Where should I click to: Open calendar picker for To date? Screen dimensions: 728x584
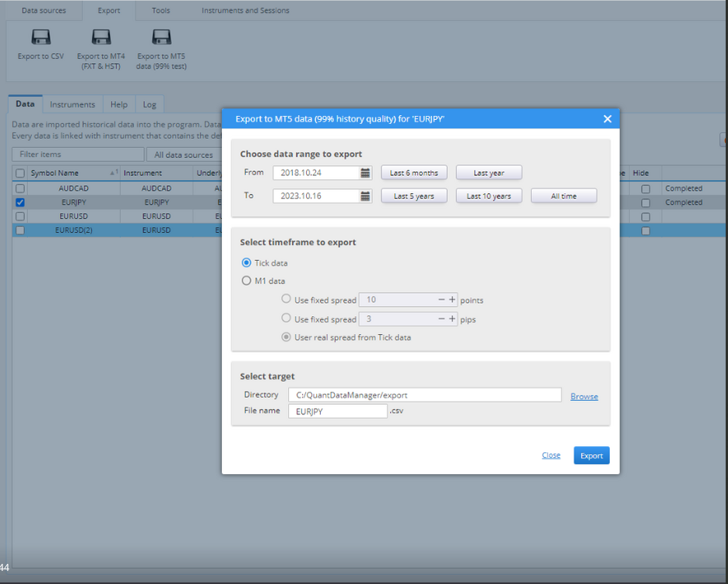365,196
